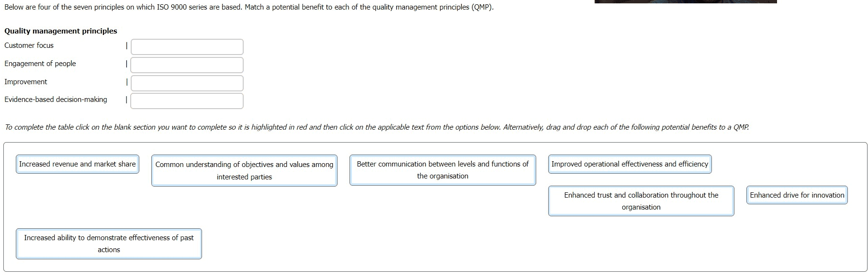Click the 'Improvement' principle label
Image resolution: width=868 pixels, height=278 pixels.
click(26, 82)
